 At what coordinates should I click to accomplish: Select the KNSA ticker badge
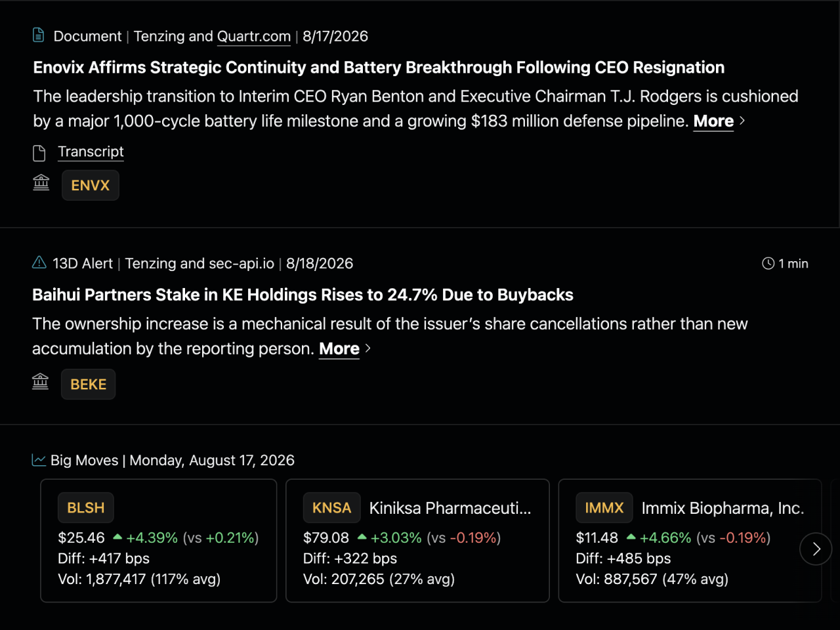click(x=332, y=508)
